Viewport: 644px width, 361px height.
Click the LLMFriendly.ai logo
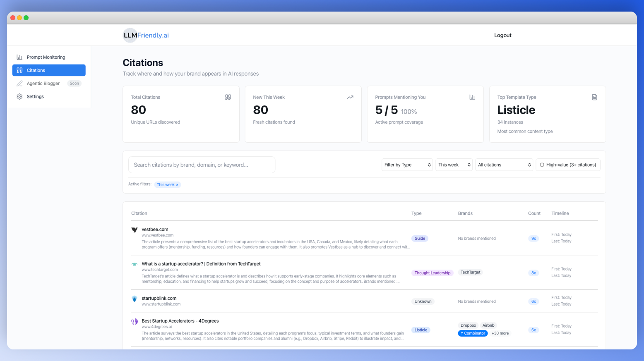coord(145,35)
